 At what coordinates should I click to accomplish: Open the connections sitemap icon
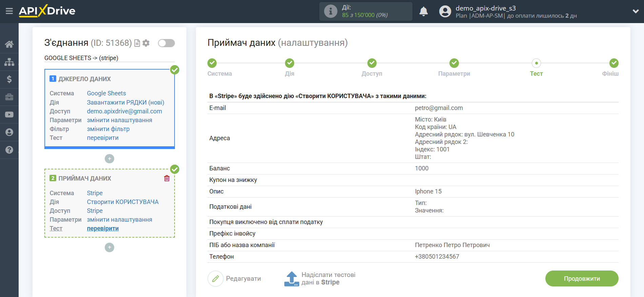point(9,62)
